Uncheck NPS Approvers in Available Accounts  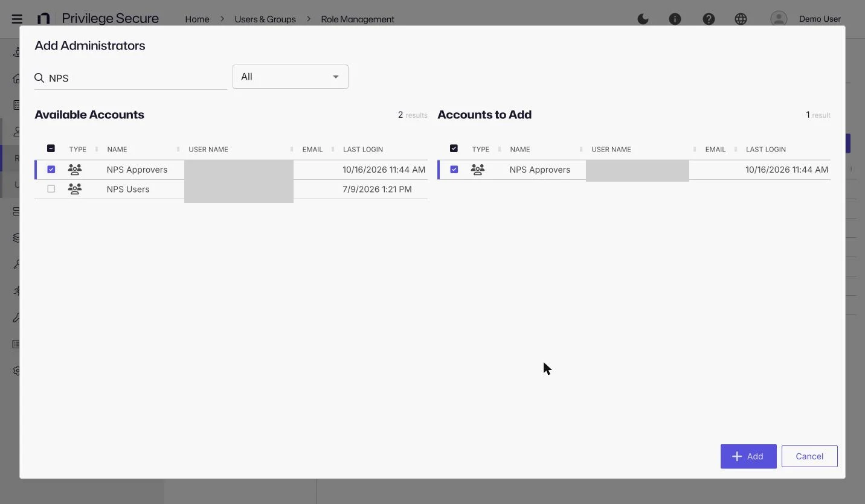click(x=51, y=170)
